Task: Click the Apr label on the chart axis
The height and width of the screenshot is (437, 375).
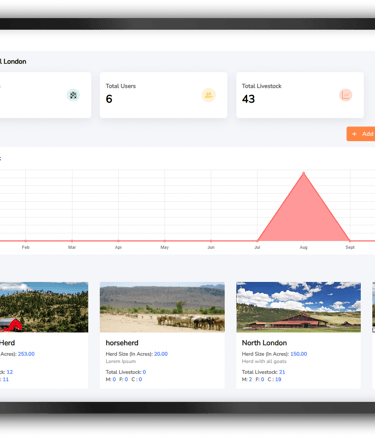Action: pyautogui.click(x=118, y=247)
